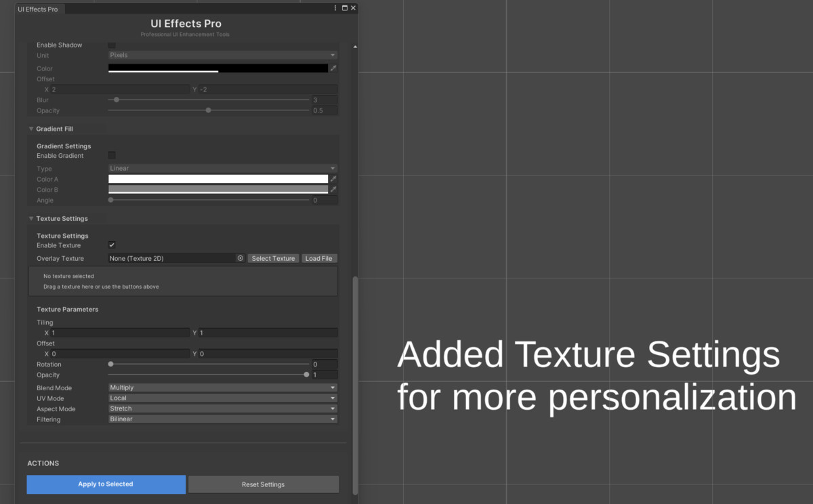
Task: Collapse the Gradient Fill section
Action: pos(30,128)
